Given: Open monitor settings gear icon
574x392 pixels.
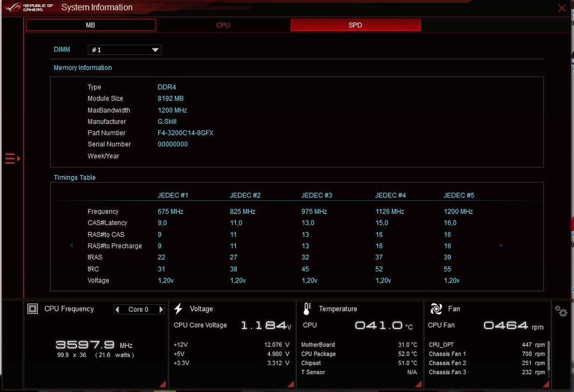Looking at the screenshot, I should (561, 311).
